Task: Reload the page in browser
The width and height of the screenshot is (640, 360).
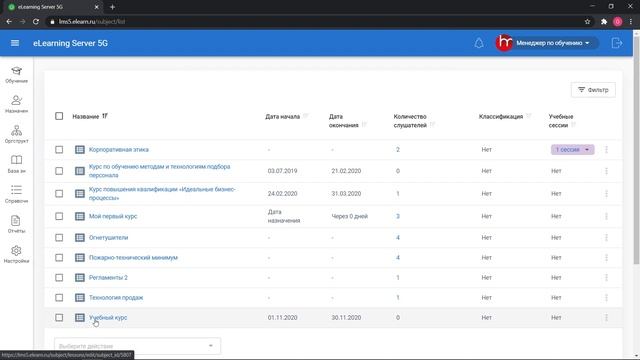Action: [36, 22]
